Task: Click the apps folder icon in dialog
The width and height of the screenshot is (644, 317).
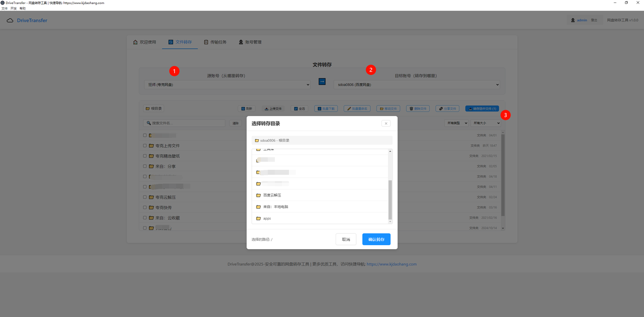Action: point(259,219)
